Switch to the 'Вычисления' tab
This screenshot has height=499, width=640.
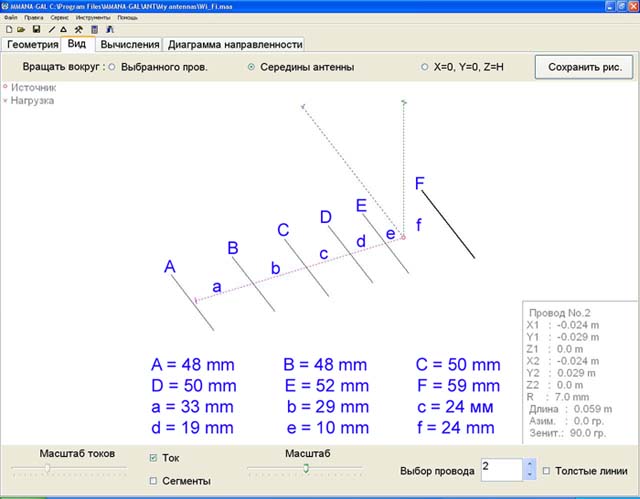point(129,45)
